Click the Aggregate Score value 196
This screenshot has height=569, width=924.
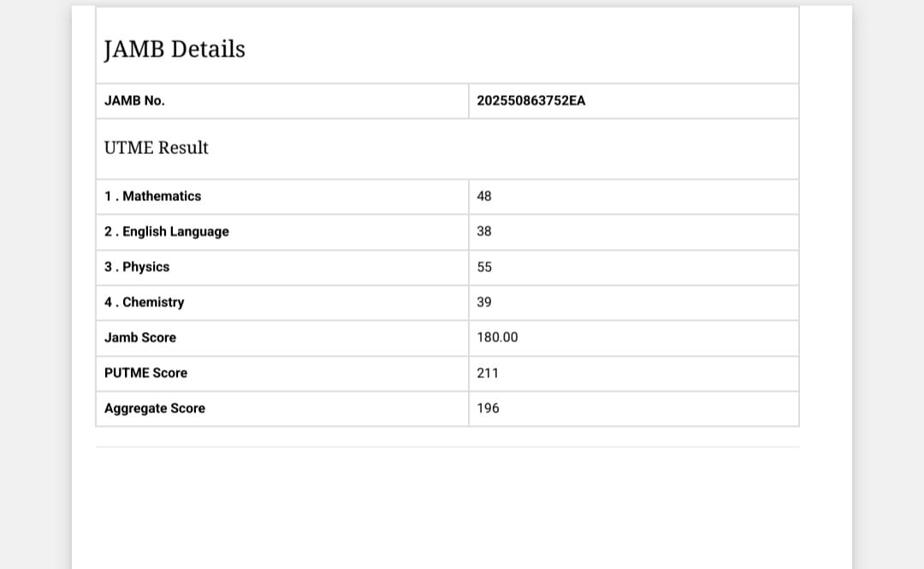coord(488,408)
